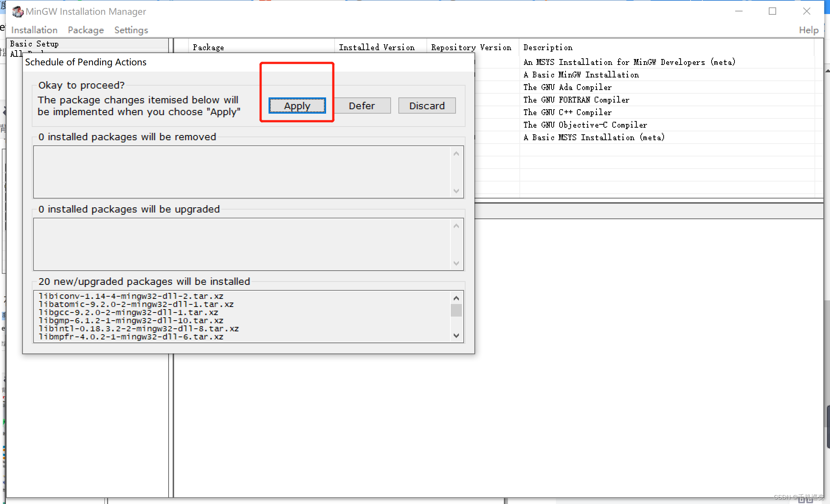Select row 'A Basic MSYS Installation (meta)'

coord(594,137)
